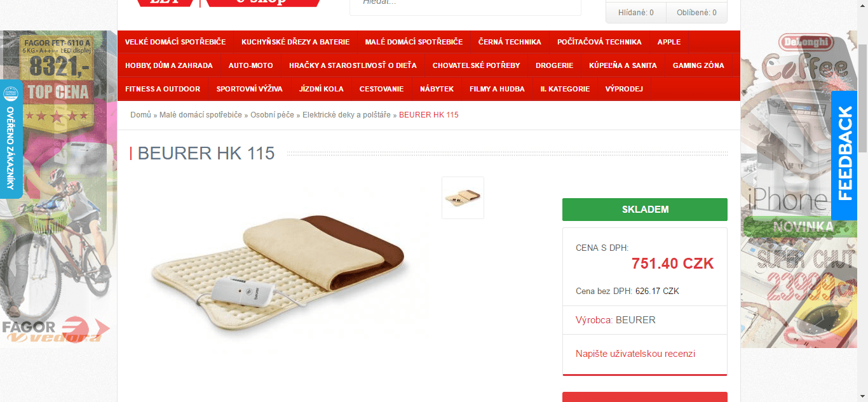Viewport: 868px width, 402px height.
Task: Click the green SKLADEM availability button
Action: (x=645, y=210)
